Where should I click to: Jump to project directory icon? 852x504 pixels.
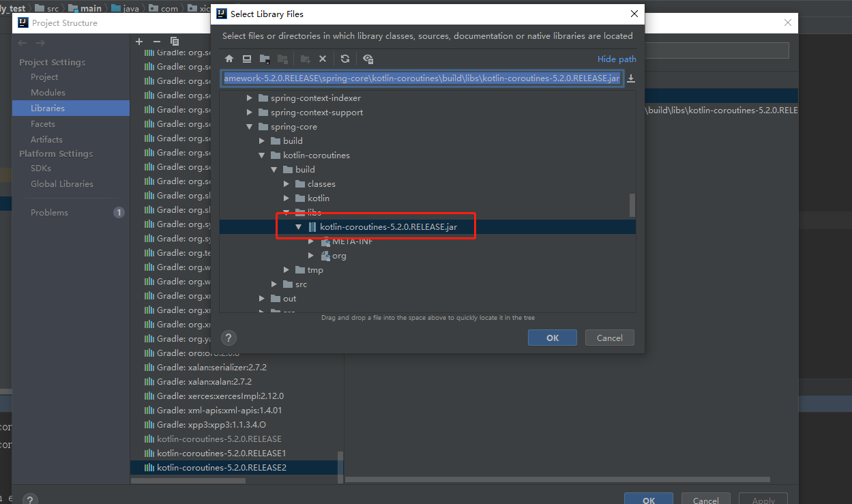pyautogui.click(x=265, y=59)
